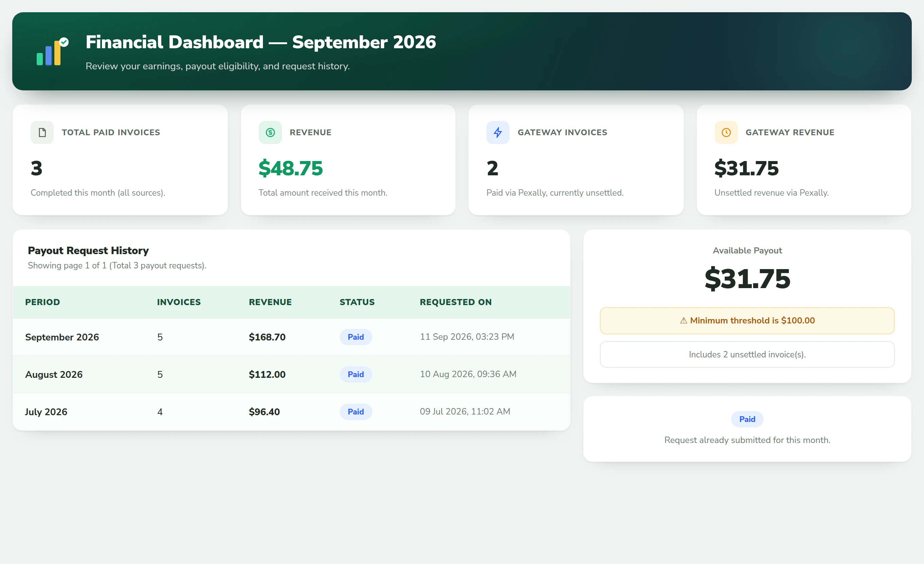Image resolution: width=924 pixels, height=564 pixels.
Task: Click the clock icon for Gateway Revenue
Action: pos(726,133)
